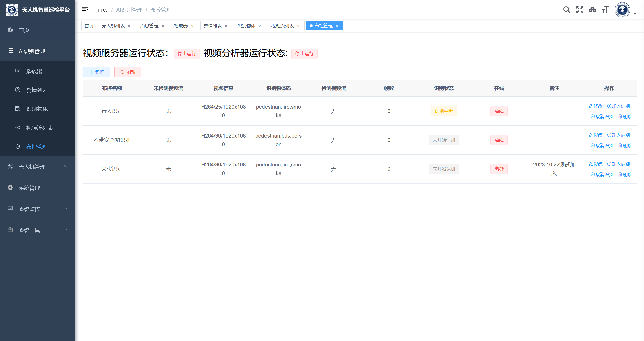
Task: Click the 新增 button
Action: point(97,72)
